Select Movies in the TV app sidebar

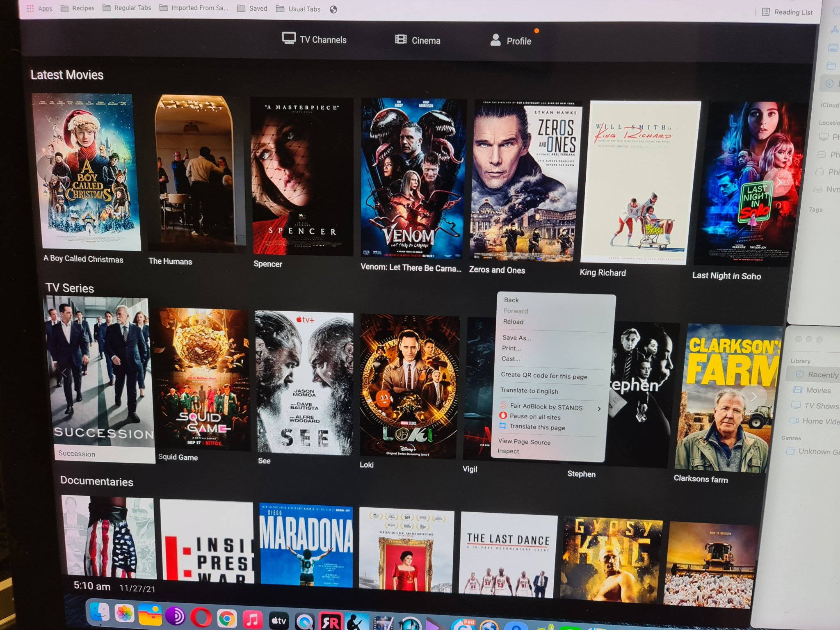813,390
